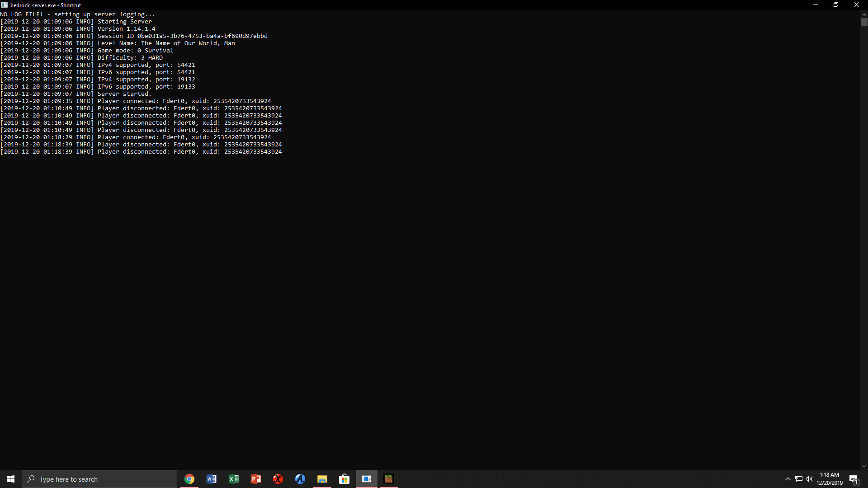The height and width of the screenshot is (488, 868).
Task: Open PowerPoint from the taskbar
Action: coord(256,479)
